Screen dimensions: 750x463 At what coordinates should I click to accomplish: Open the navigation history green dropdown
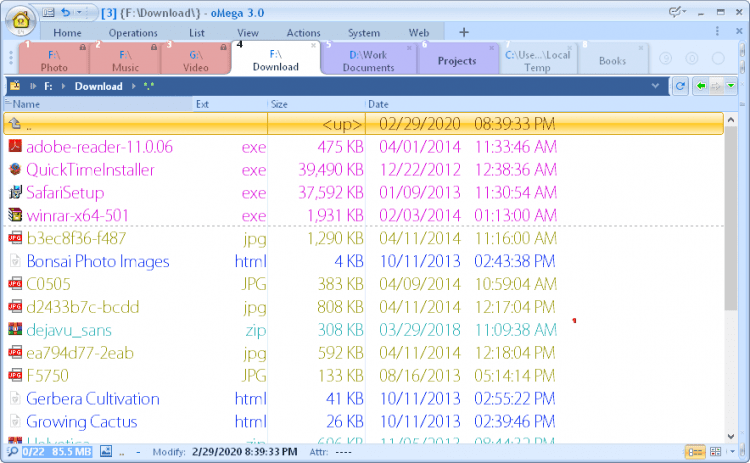pyautogui.click(x=731, y=86)
